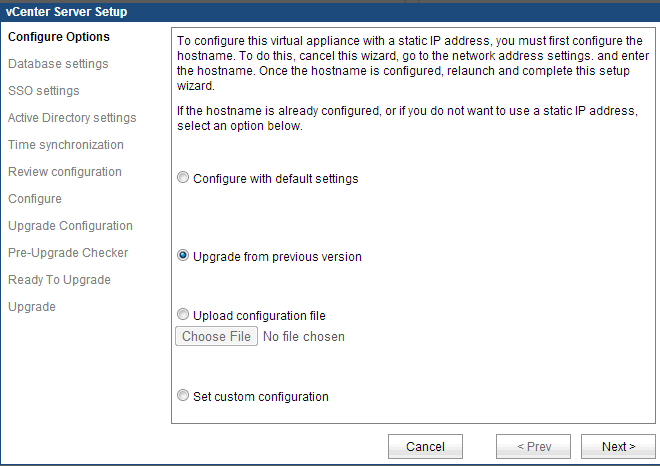Open Review configuration step
This screenshot has height=466, width=660.
[x=65, y=172]
